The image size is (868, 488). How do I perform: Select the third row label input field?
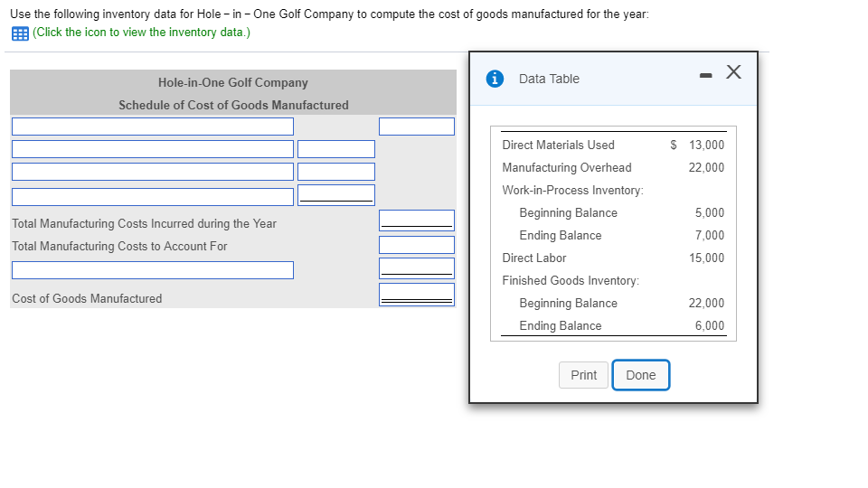coord(153,172)
